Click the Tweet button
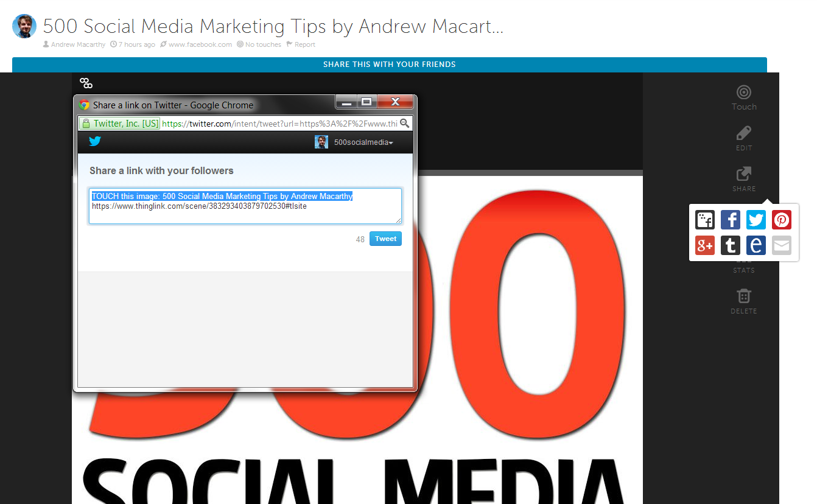This screenshot has height=504, width=817. point(385,239)
